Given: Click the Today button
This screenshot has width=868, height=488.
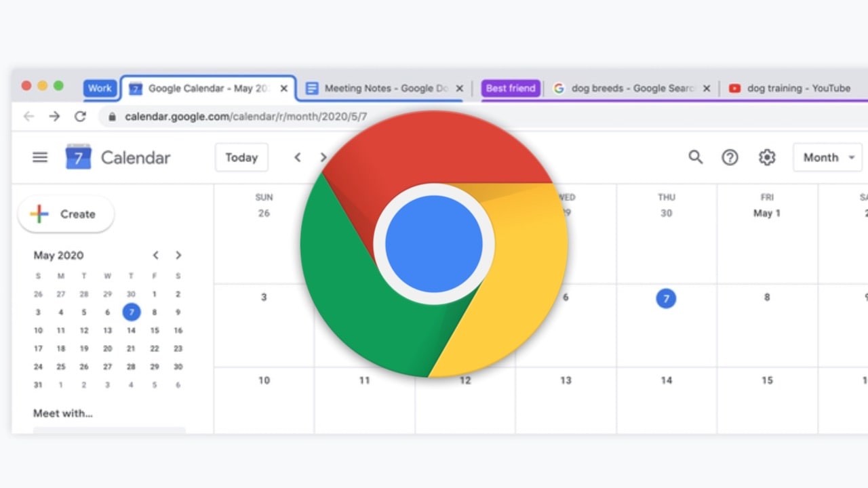Looking at the screenshot, I should pyautogui.click(x=241, y=157).
